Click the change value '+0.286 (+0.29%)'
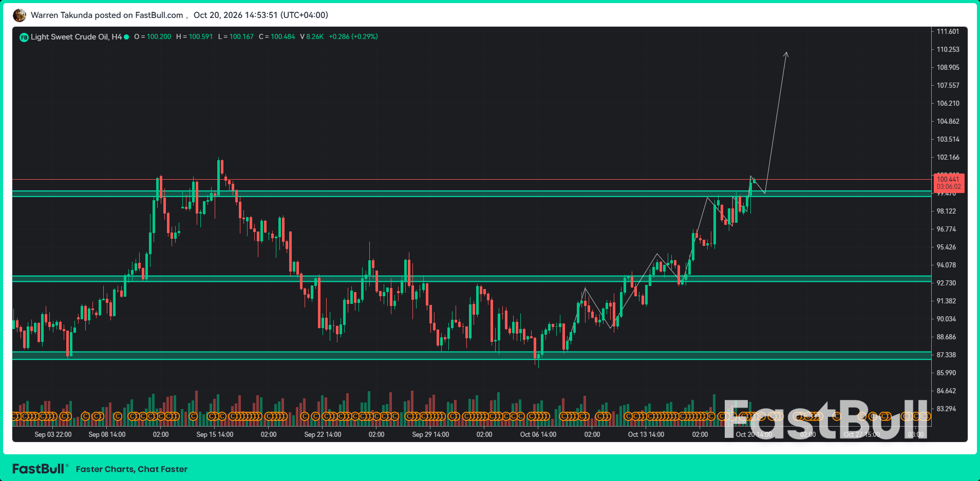 click(x=353, y=37)
